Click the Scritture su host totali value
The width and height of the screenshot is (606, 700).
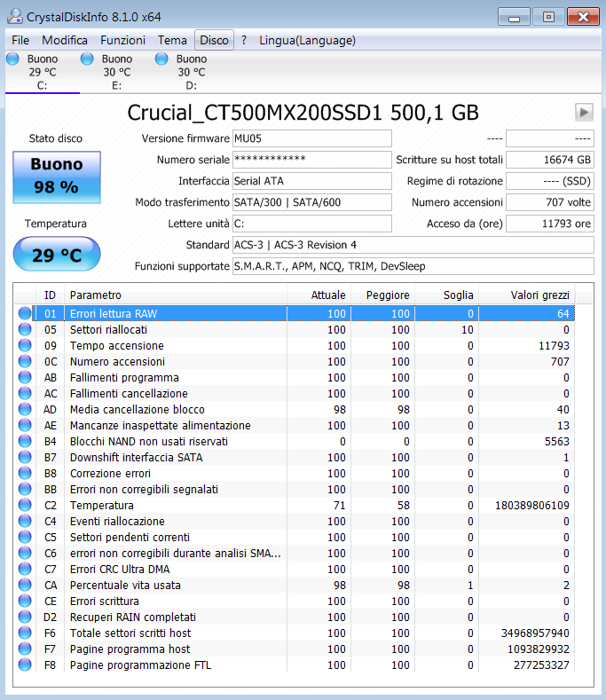[x=550, y=160]
